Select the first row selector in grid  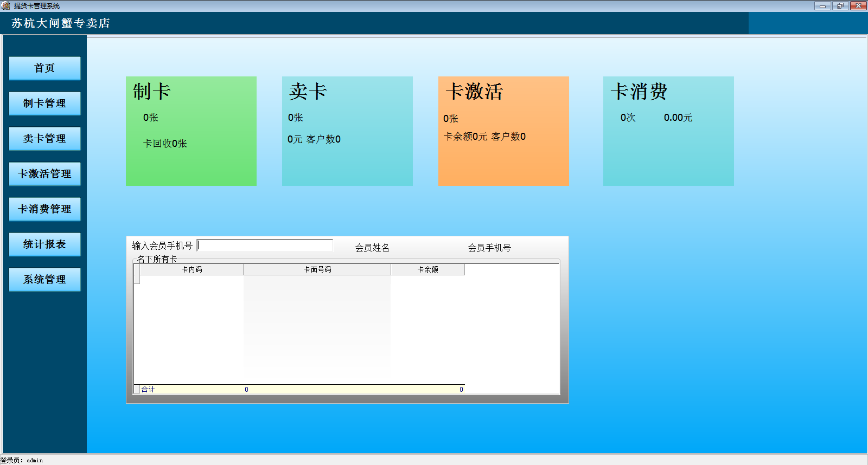(137, 280)
